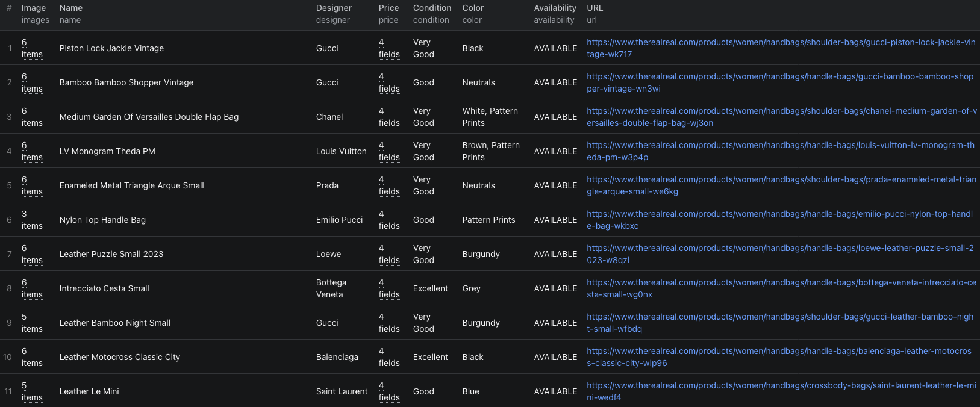Expand 6 items for Bamboo Shopper Vintage

coord(32,82)
